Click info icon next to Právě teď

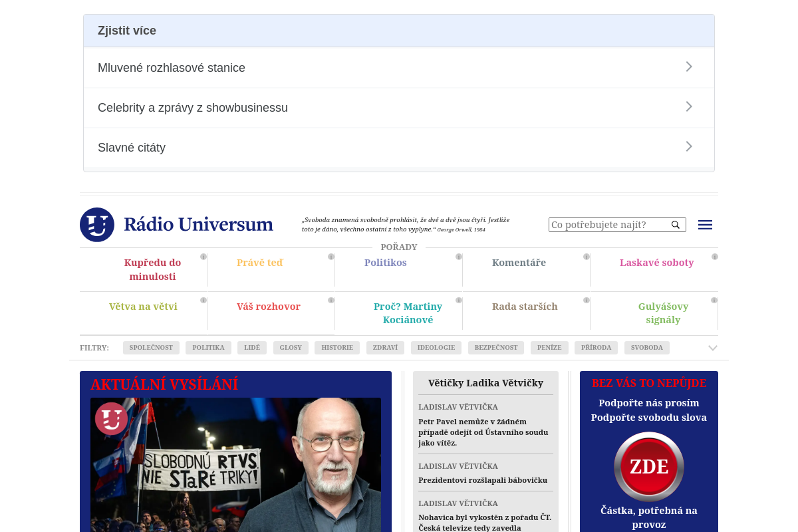pyautogui.click(x=331, y=257)
